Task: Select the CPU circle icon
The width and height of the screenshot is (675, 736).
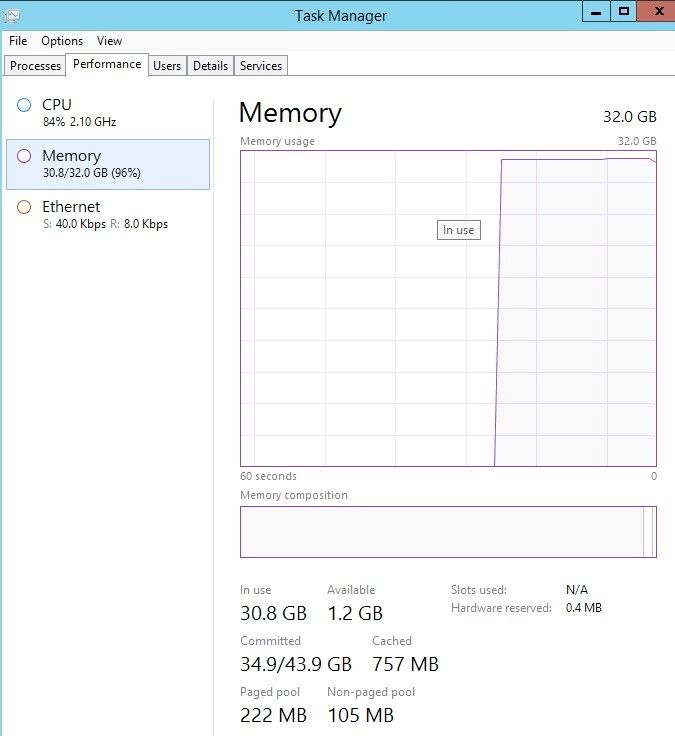Action: [24, 105]
